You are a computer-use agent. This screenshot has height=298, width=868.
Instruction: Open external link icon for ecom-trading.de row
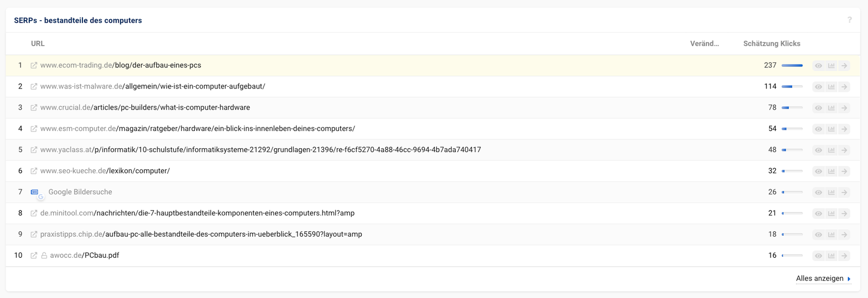coord(34,66)
